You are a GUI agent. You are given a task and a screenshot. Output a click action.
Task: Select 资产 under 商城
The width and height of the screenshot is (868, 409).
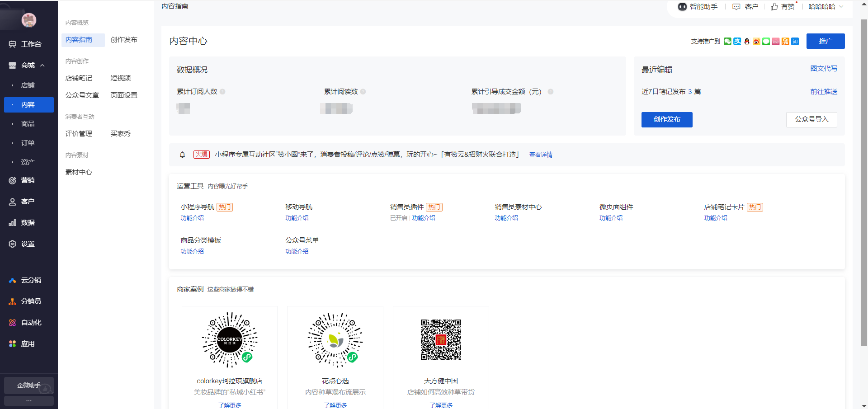point(29,162)
